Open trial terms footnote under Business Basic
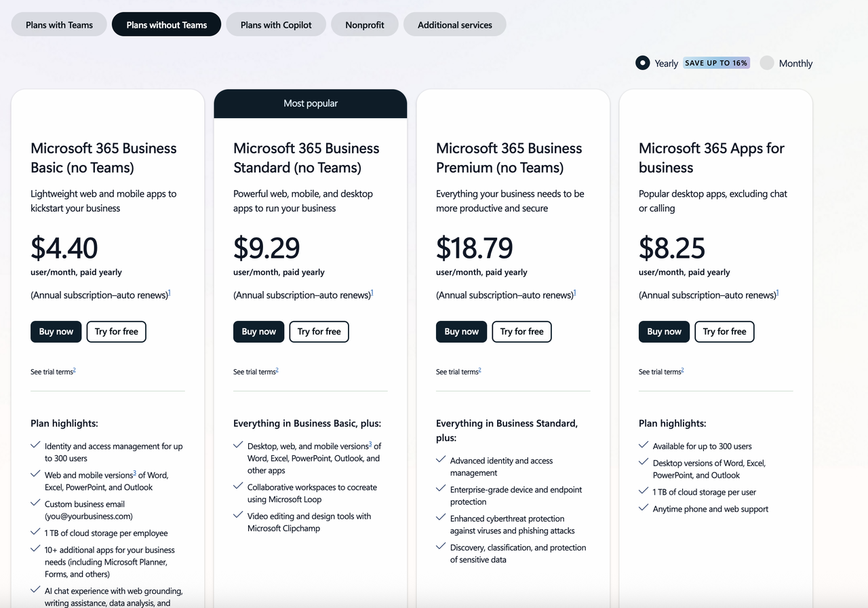 pos(74,370)
